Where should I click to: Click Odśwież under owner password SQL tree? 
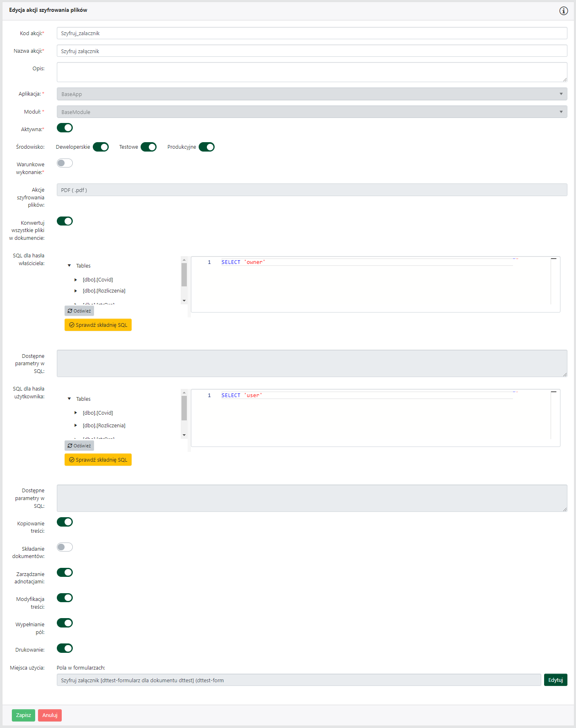coord(79,311)
